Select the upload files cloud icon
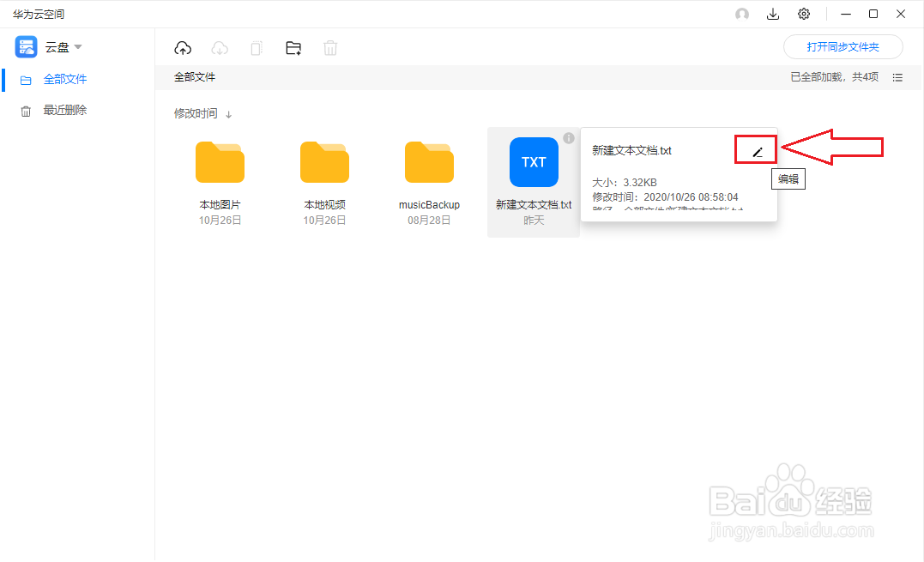 pos(183,47)
